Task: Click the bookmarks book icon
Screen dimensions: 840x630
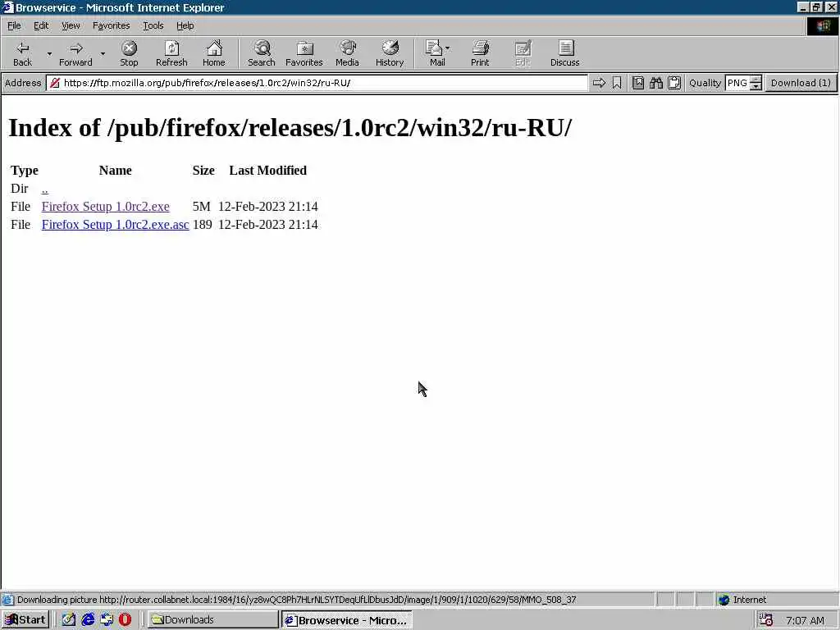Action: [x=638, y=83]
